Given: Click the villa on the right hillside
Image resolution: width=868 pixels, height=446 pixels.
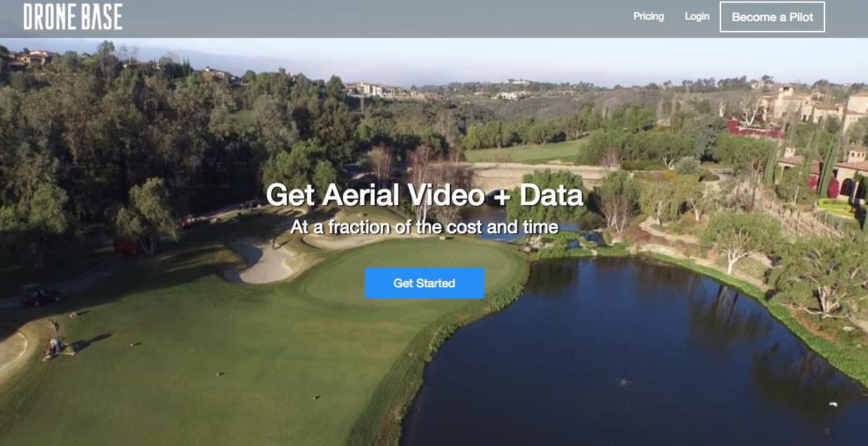Looking at the screenshot, I should click(815, 105).
